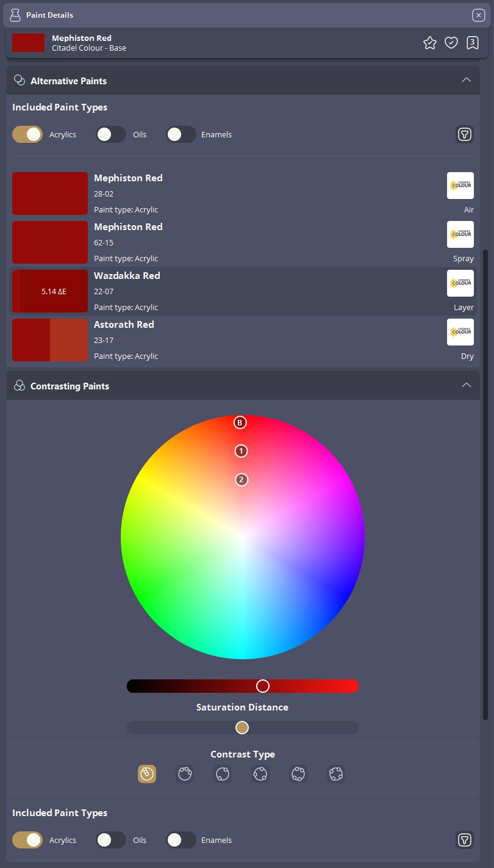The image size is (494, 868).
Task: Click the filter icon in Alternative Paints section
Action: coord(464,134)
